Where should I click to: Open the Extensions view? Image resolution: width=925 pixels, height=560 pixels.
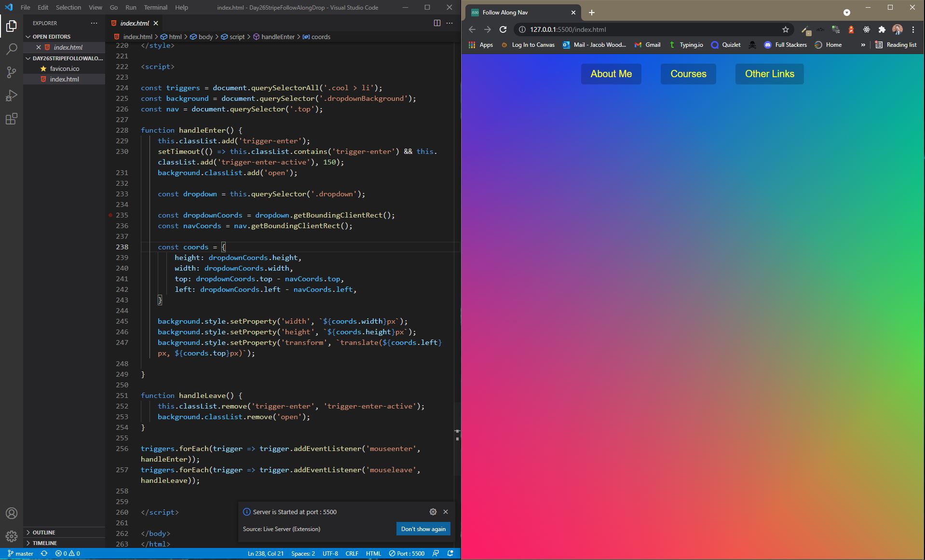click(x=12, y=119)
